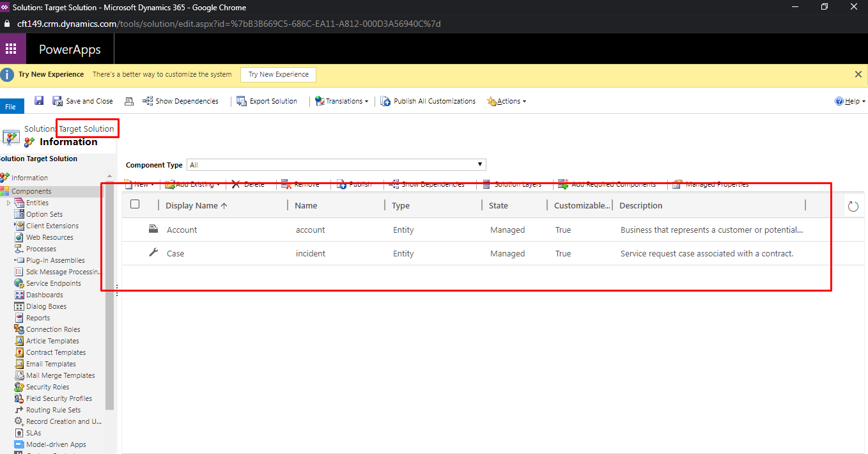Screen dimensions: 868x454
Task: Click Publish All Customizations
Action: pyautogui.click(x=428, y=101)
